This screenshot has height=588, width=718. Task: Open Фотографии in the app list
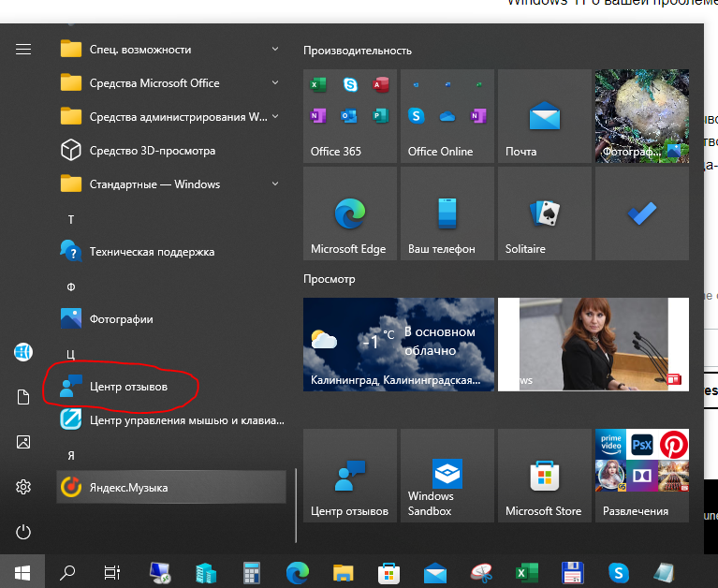click(171, 318)
